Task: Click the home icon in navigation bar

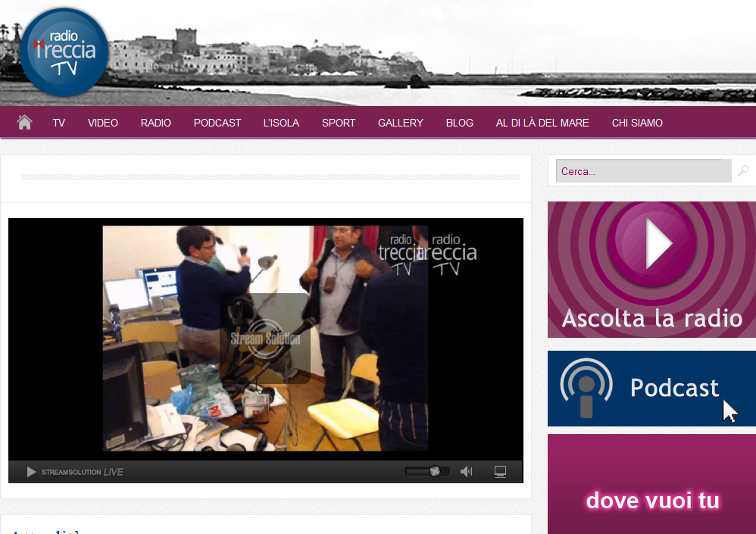Action: tap(24, 123)
